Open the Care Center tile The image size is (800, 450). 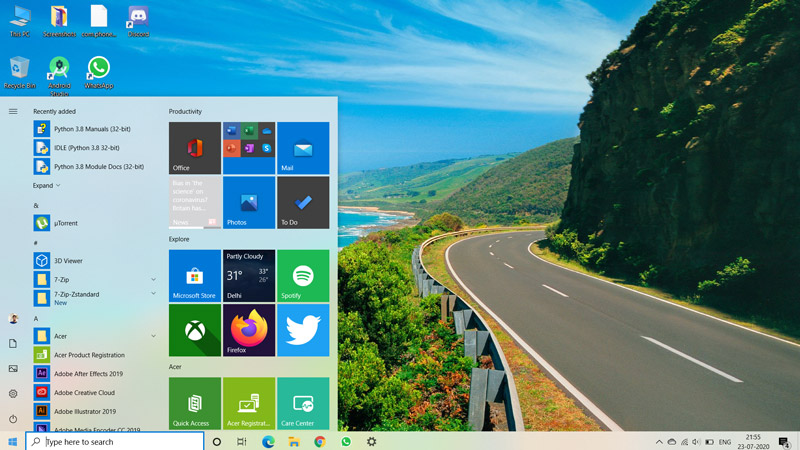pyautogui.click(x=303, y=403)
